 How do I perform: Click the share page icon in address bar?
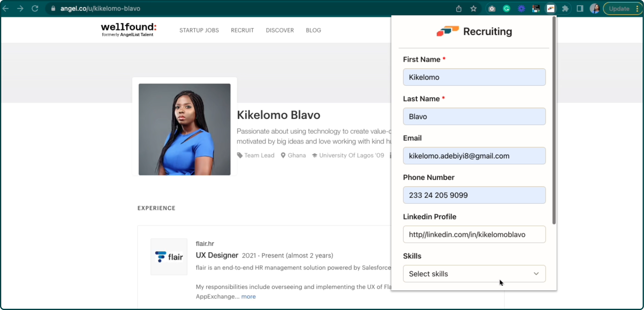[x=459, y=9]
